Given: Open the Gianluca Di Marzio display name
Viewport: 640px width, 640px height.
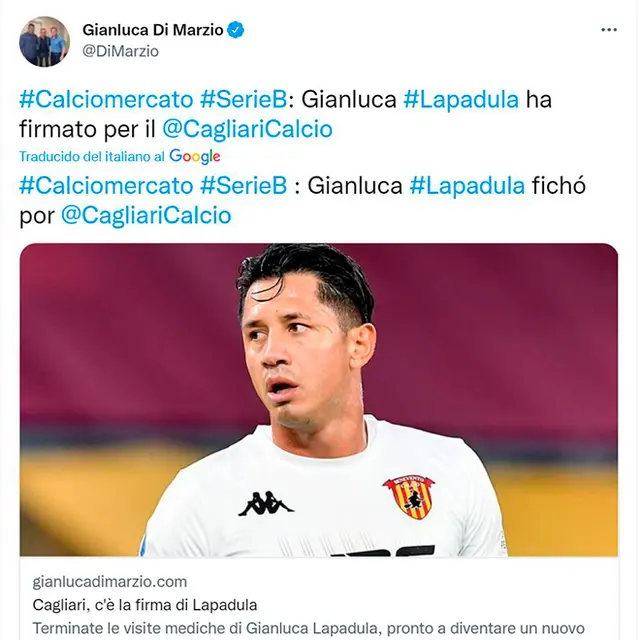Looking at the screenshot, I should [x=153, y=30].
